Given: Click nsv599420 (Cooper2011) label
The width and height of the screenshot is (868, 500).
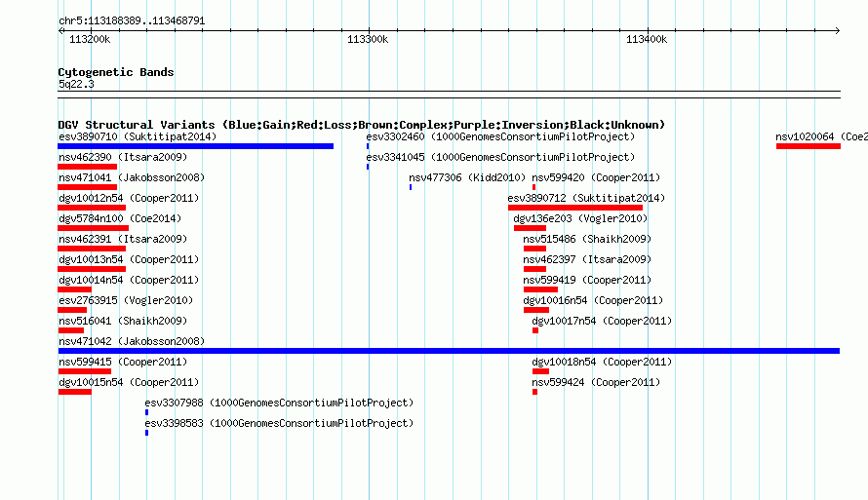Looking at the screenshot, I should tap(596, 177).
